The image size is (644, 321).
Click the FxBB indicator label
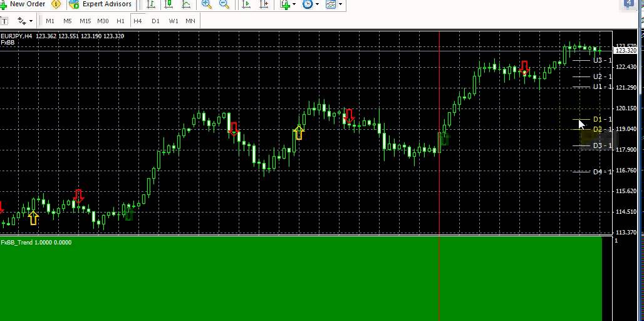(x=8, y=42)
